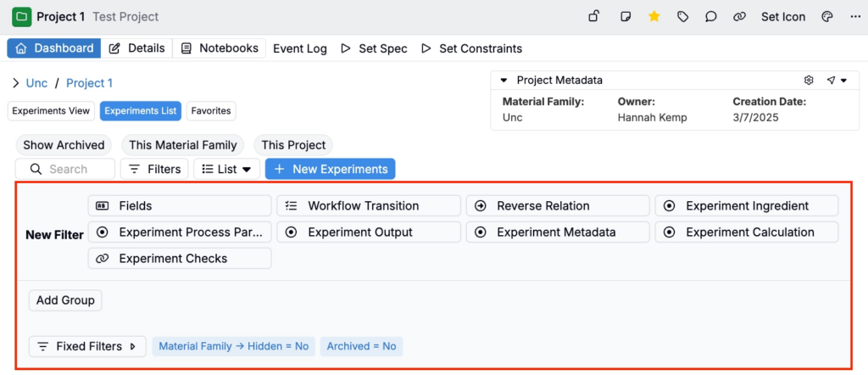Open the List view dropdown
The image size is (868, 375).
point(226,169)
